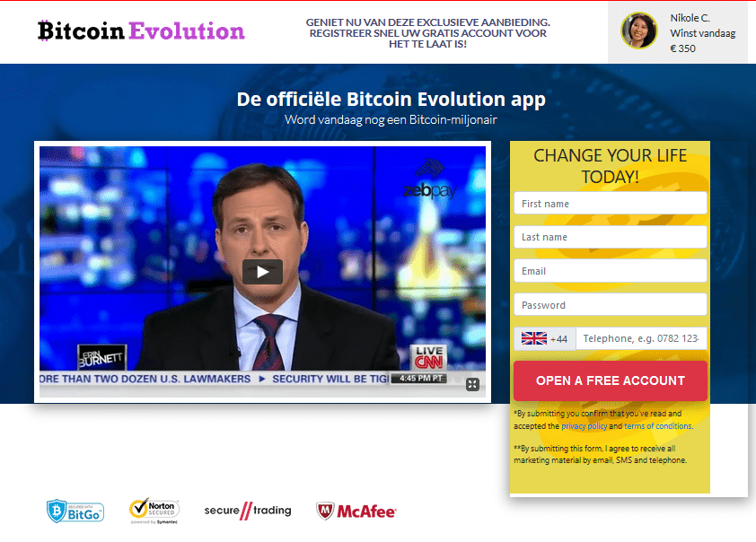Focus the Last name field
756x542 pixels.
tap(611, 237)
